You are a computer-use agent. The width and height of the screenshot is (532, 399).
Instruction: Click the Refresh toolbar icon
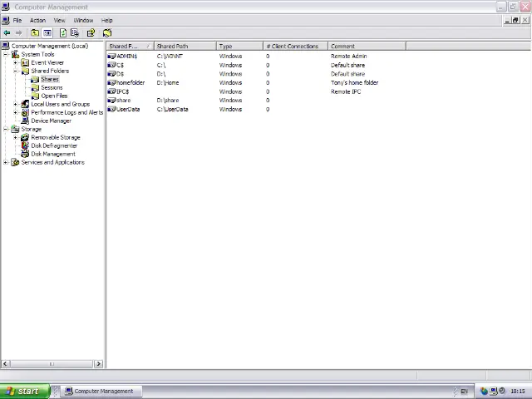tap(63, 33)
